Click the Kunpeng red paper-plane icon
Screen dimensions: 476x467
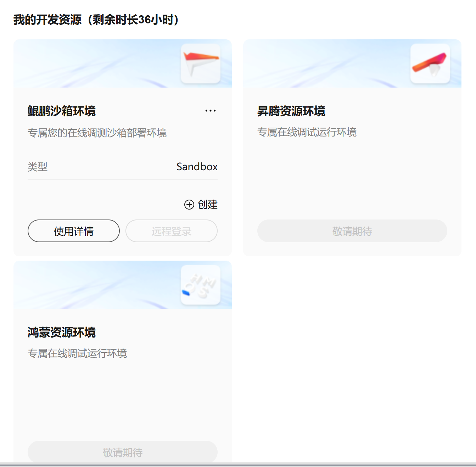[201, 63]
